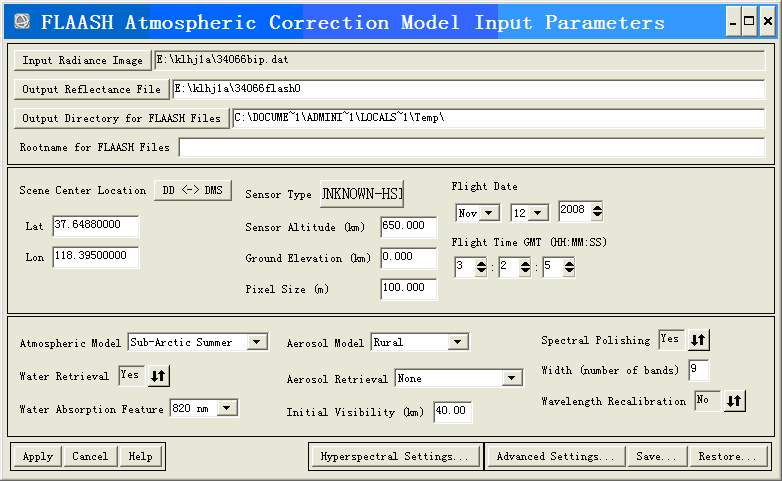Click the Apply button
The width and height of the screenshot is (782, 481).
pyautogui.click(x=37, y=456)
